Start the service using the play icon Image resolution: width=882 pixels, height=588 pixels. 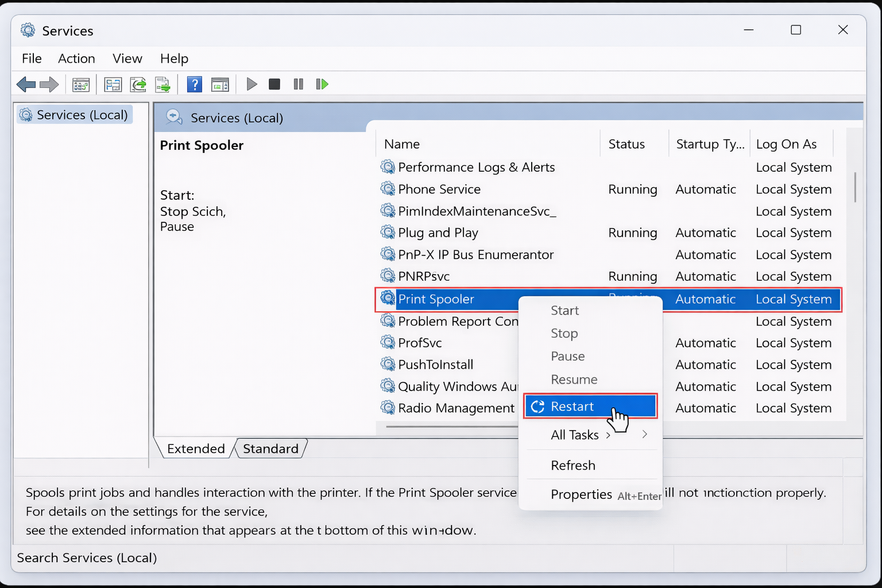coord(252,84)
